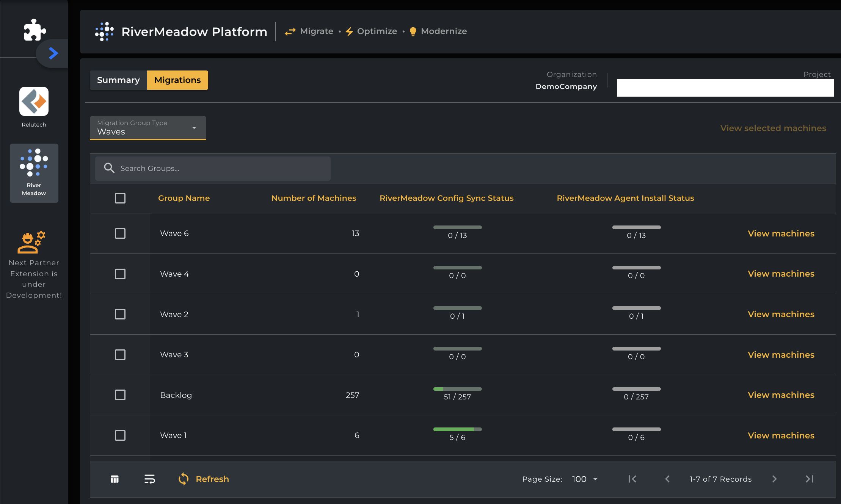Click the puzzle piece extensions icon
This screenshot has height=504, width=841.
[x=35, y=30]
